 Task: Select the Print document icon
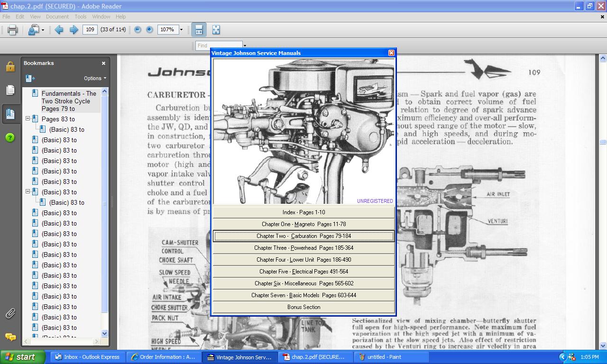click(12, 29)
